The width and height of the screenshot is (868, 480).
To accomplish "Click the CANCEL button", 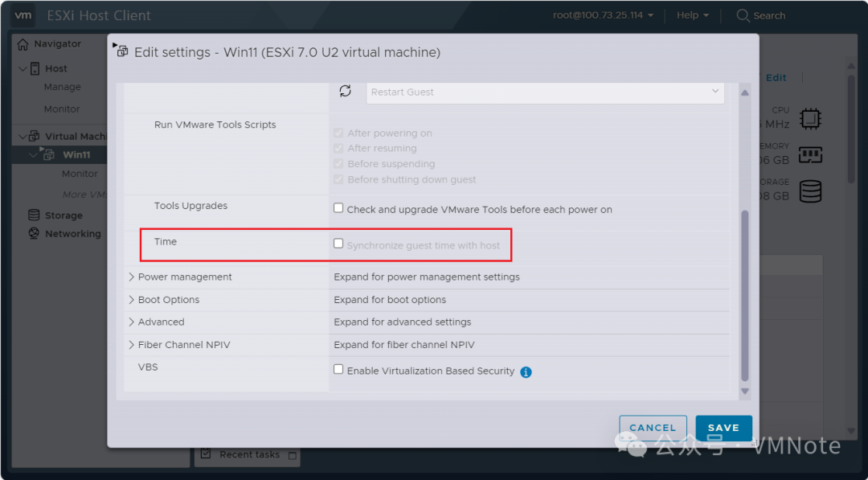I will point(653,428).
